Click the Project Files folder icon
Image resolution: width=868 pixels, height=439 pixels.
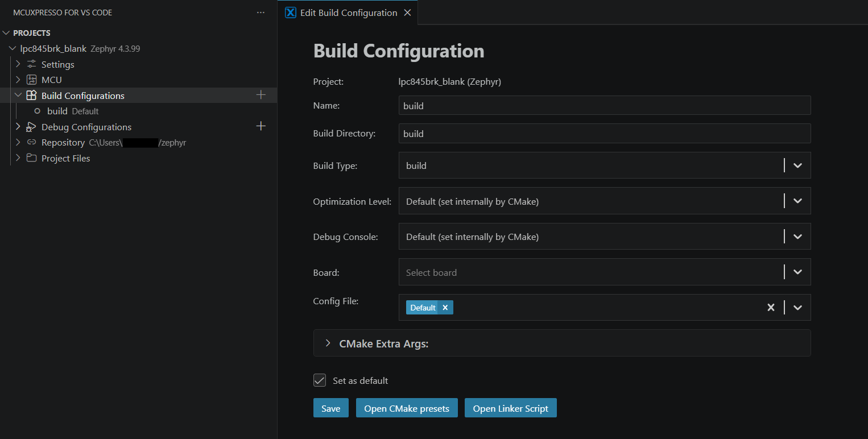(x=32, y=158)
